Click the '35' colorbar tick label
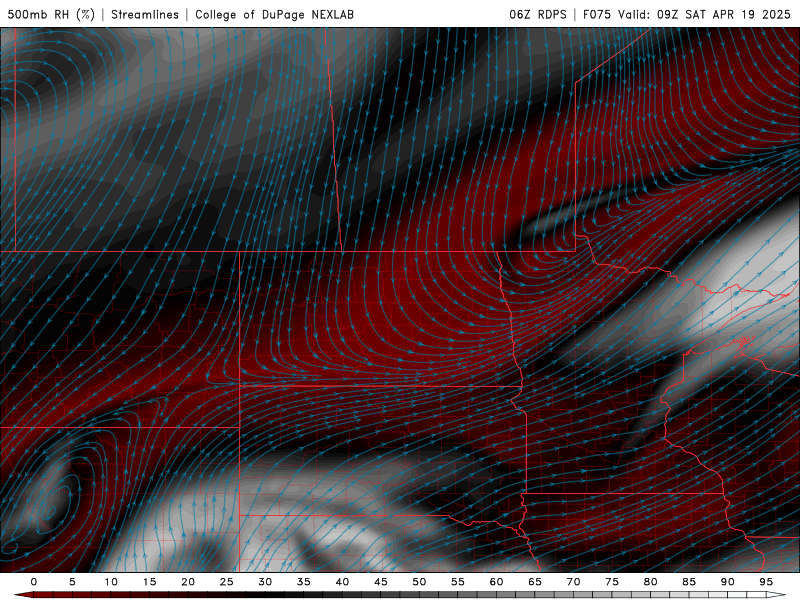 pos(304,582)
